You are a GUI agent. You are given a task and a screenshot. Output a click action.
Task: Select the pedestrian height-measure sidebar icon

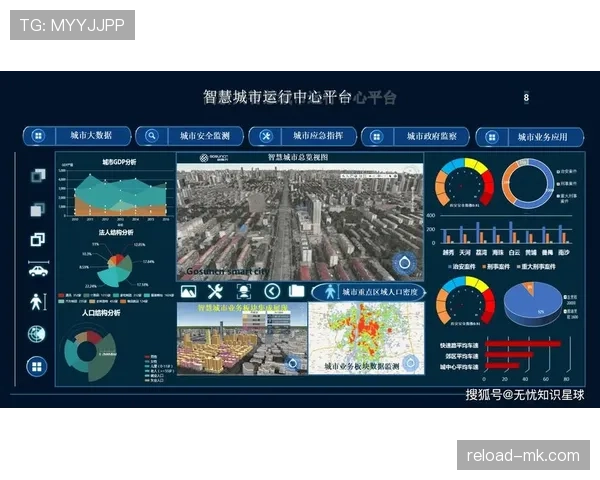[x=38, y=302]
